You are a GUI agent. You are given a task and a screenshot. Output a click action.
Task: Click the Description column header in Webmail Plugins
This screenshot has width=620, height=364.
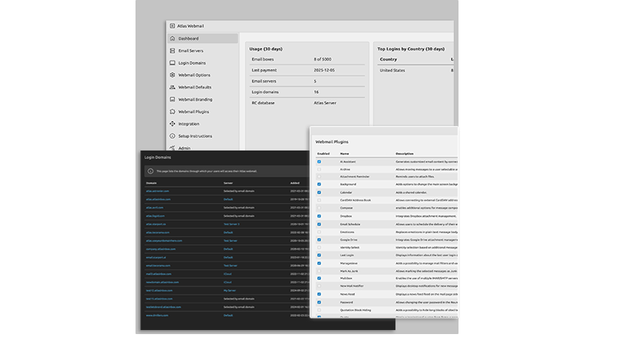click(x=404, y=154)
